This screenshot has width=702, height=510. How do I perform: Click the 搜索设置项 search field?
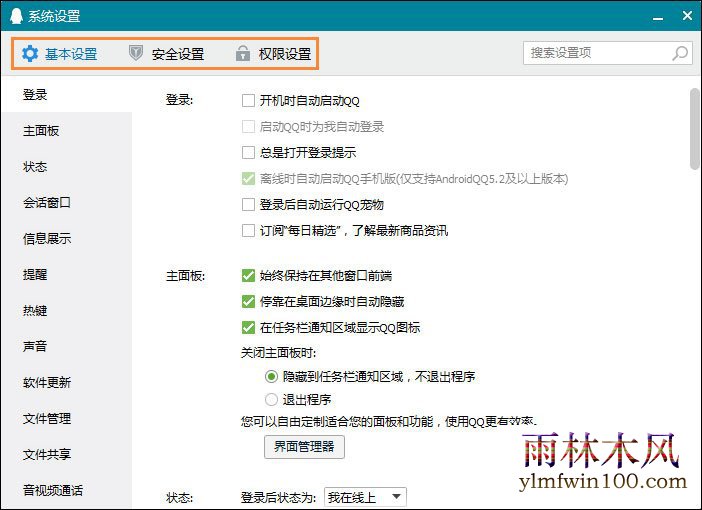(x=608, y=53)
